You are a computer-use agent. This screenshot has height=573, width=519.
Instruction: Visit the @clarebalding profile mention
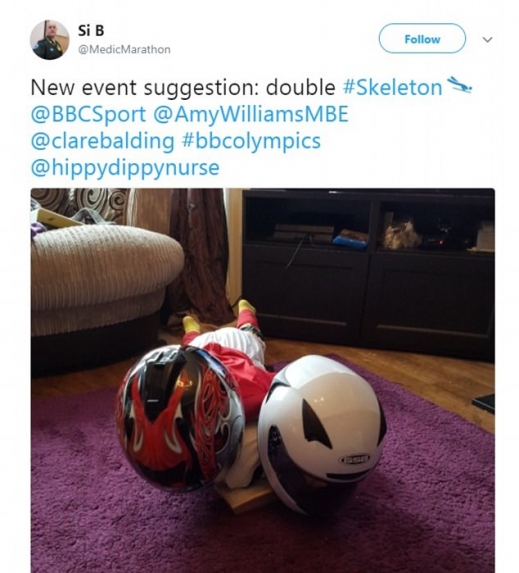click(103, 141)
